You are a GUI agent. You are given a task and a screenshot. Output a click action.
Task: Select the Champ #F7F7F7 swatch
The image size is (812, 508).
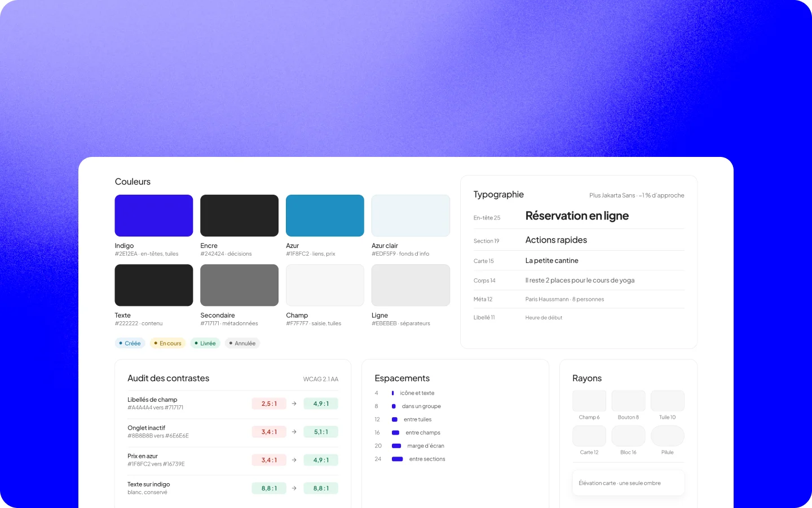point(325,285)
